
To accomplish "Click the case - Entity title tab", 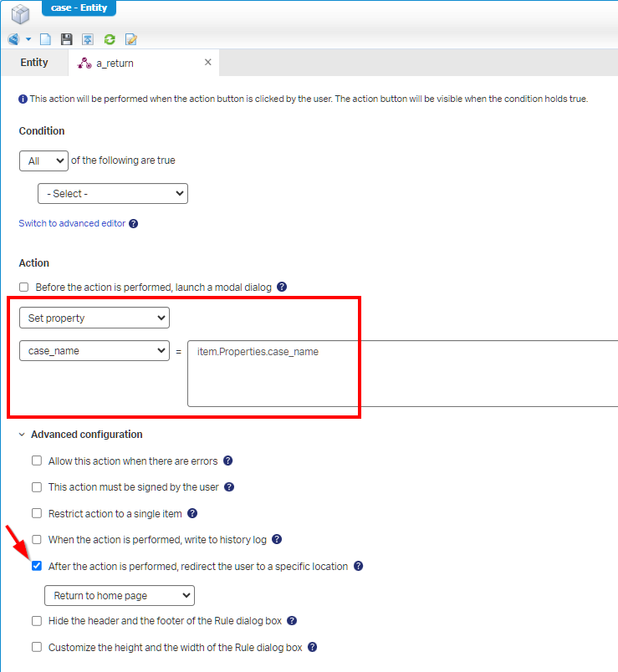I will tap(79, 8).
